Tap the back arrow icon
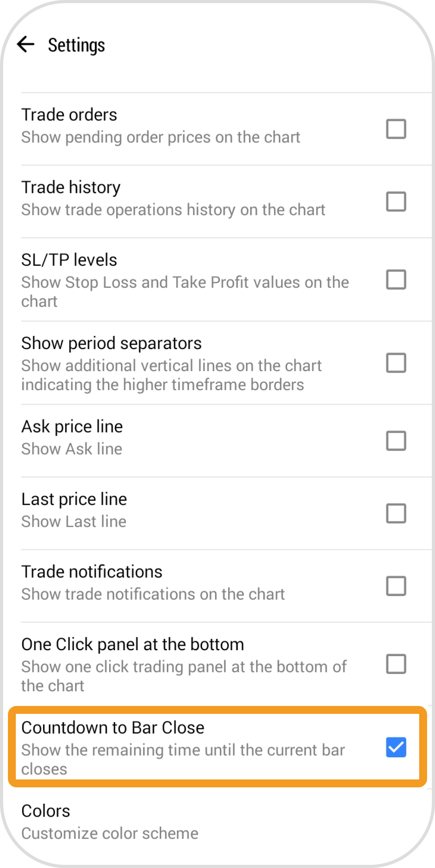This screenshot has height=868, width=435. point(26,44)
